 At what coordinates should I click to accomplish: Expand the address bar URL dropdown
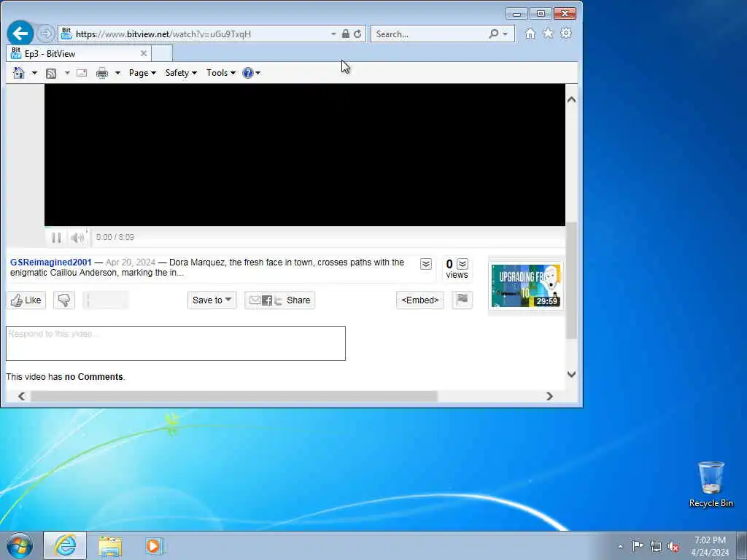tap(333, 34)
